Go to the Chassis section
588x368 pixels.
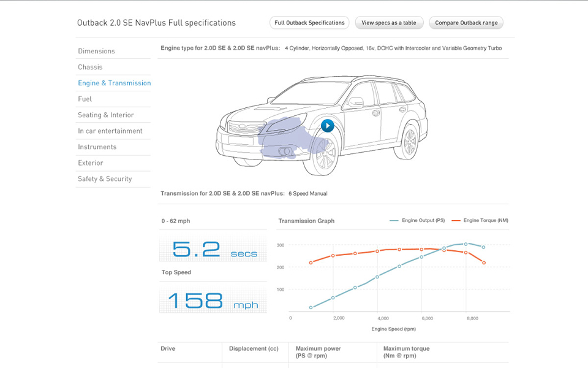click(x=90, y=67)
